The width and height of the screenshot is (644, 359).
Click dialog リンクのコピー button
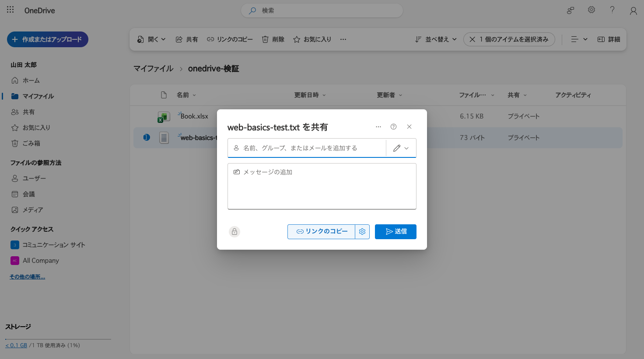(x=321, y=232)
